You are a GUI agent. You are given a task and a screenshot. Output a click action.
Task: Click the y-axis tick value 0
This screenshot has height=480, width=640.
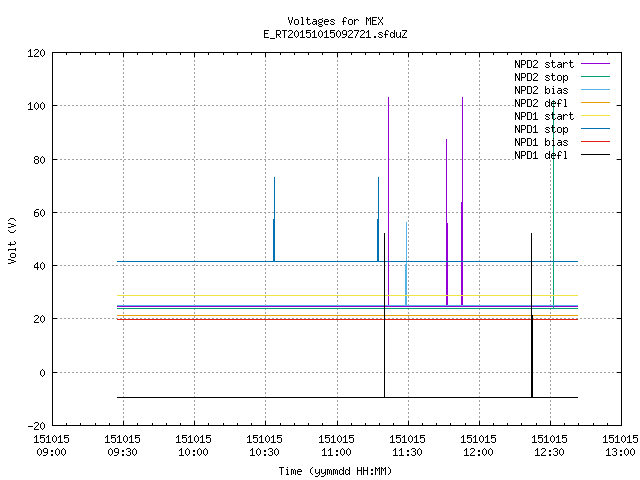(42, 373)
